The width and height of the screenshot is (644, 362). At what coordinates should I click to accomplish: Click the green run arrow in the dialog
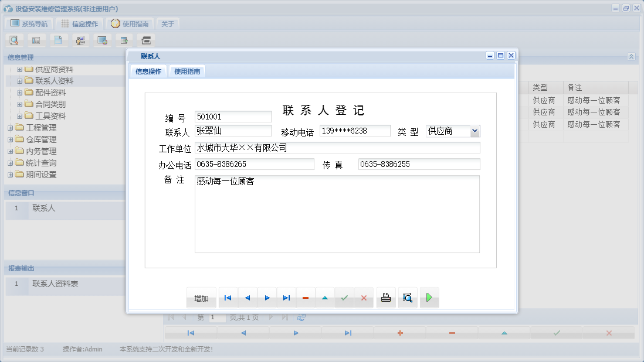[429, 298]
